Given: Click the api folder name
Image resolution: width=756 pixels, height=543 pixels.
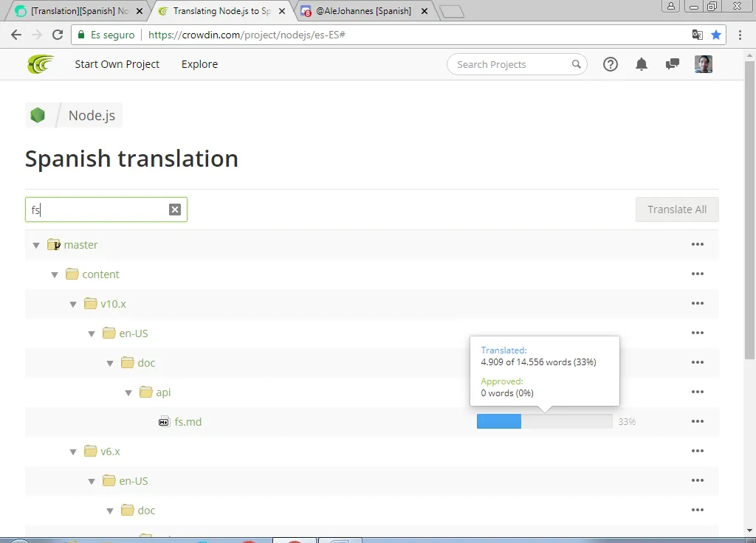Looking at the screenshot, I should click(x=163, y=392).
